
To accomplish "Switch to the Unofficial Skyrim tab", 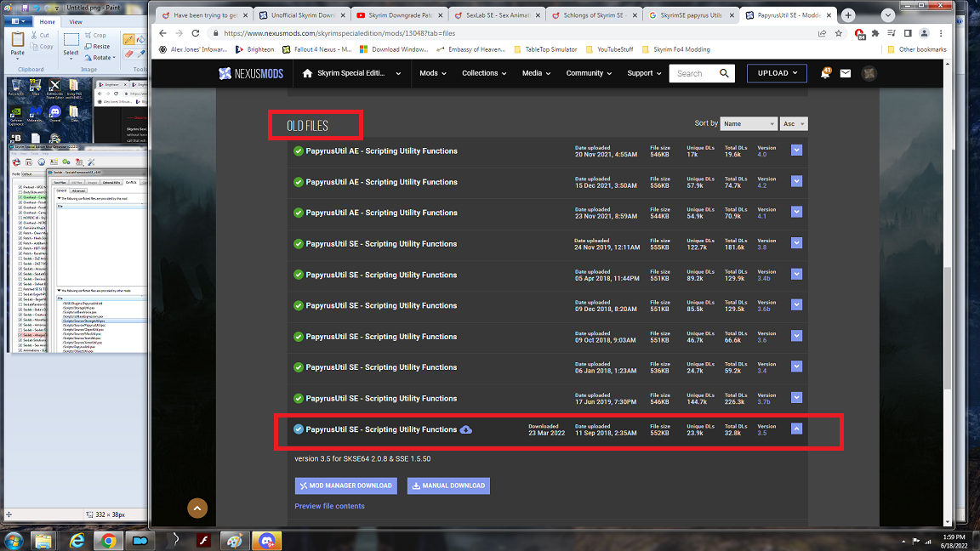I will click(301, 15).
